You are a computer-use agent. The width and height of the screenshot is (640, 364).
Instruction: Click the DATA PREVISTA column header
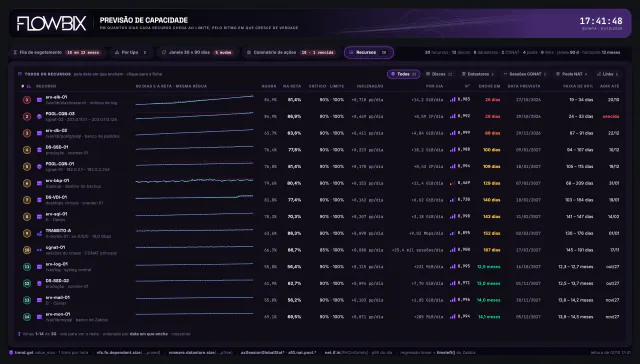pos(524,86)
